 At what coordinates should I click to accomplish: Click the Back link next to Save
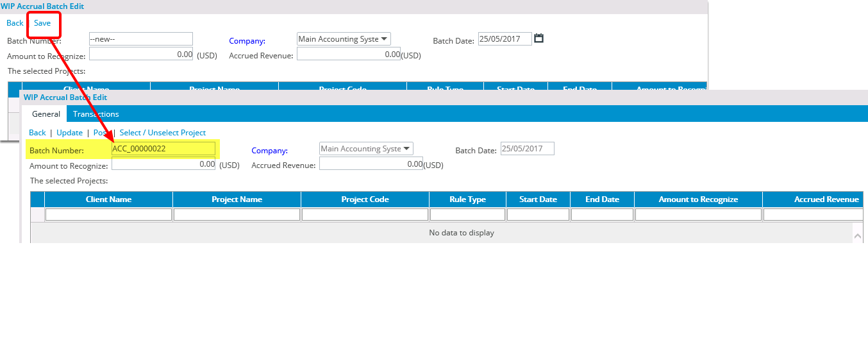pyautogui.click(x=15, y=23)
